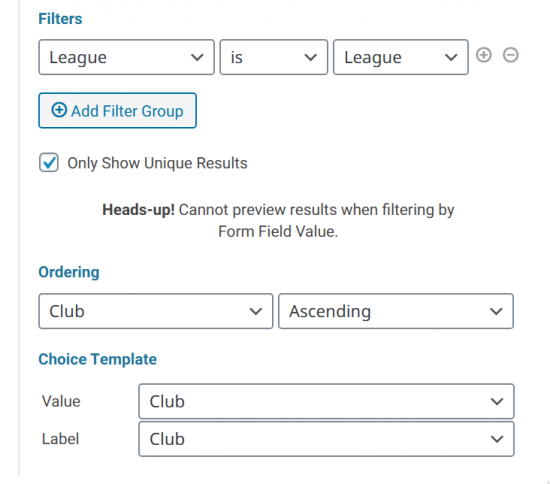The height and width of the screenshot is (484, 550).
Task: Open the Label template Club dropdown
Action: point(326,439)
